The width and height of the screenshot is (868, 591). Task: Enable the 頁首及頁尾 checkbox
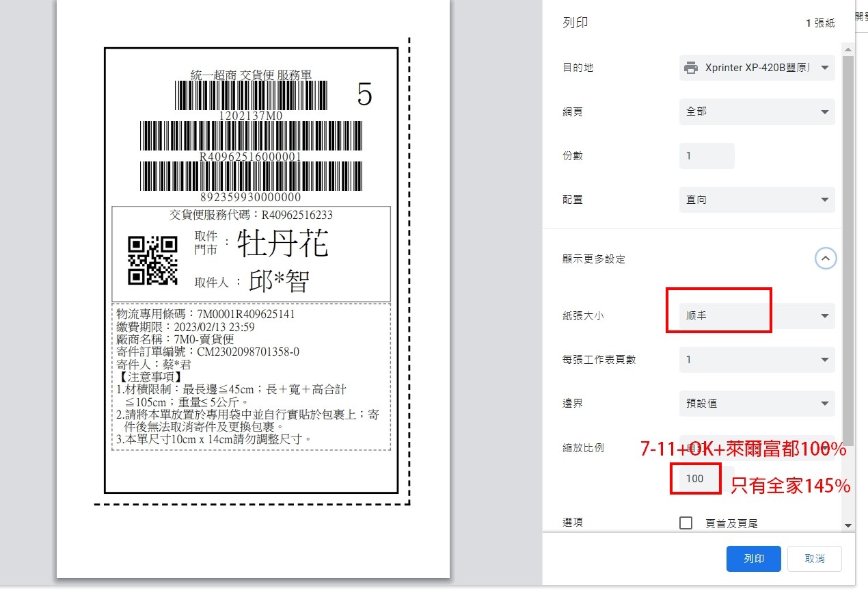(686, 523)
